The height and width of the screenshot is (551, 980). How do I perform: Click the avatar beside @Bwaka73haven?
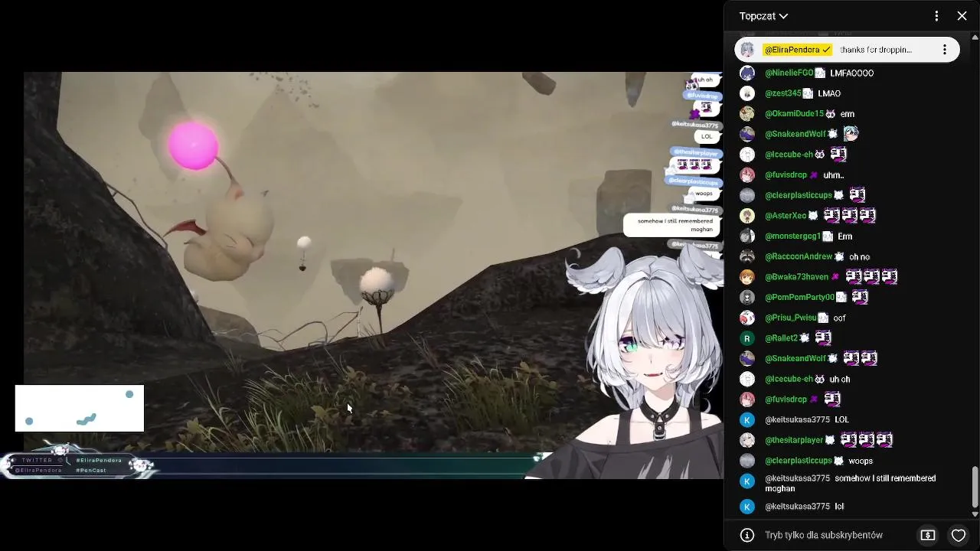pos(747,277)
